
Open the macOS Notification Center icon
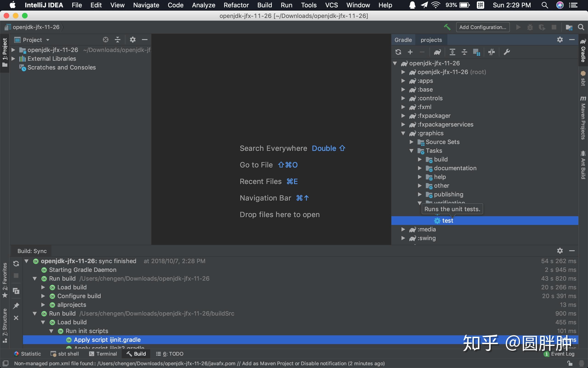[574, 5]
